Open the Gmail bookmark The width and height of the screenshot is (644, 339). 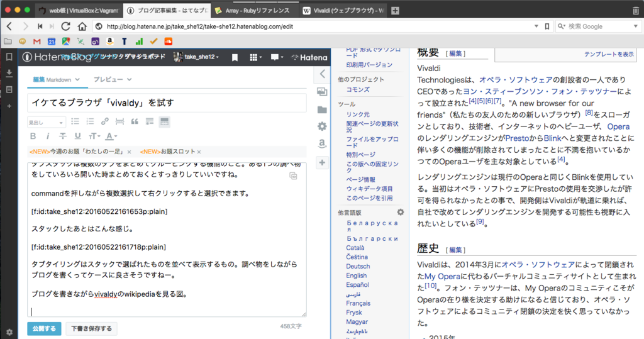coord(37,42)
